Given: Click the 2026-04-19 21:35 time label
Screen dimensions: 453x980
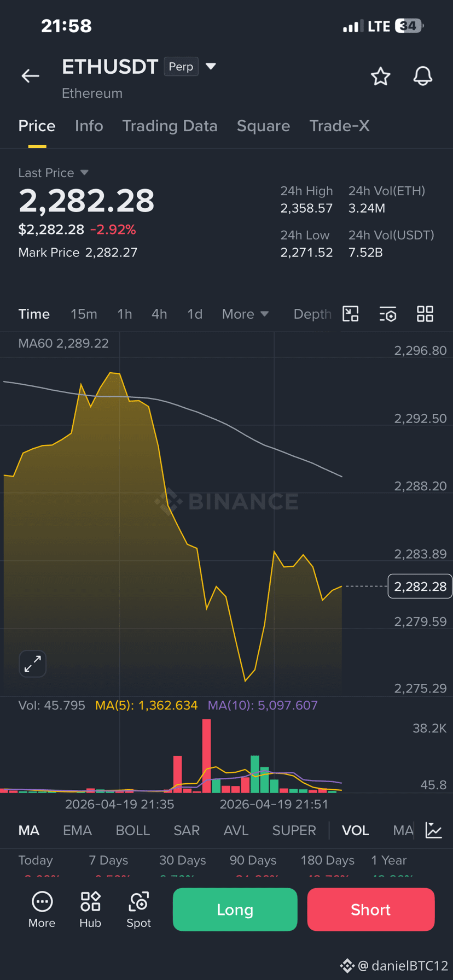Looking at the screenshot, I should point(119,805).
